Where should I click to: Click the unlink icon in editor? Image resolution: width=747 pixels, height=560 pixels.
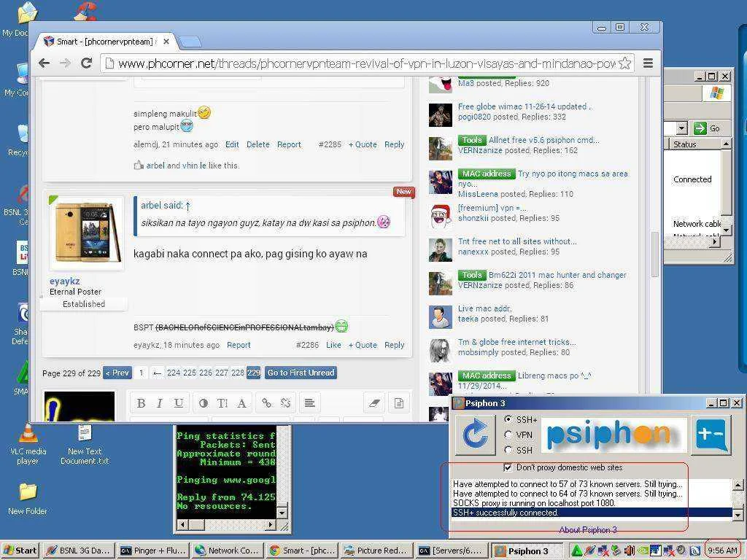pyautogui.click(x=286, y=403)
